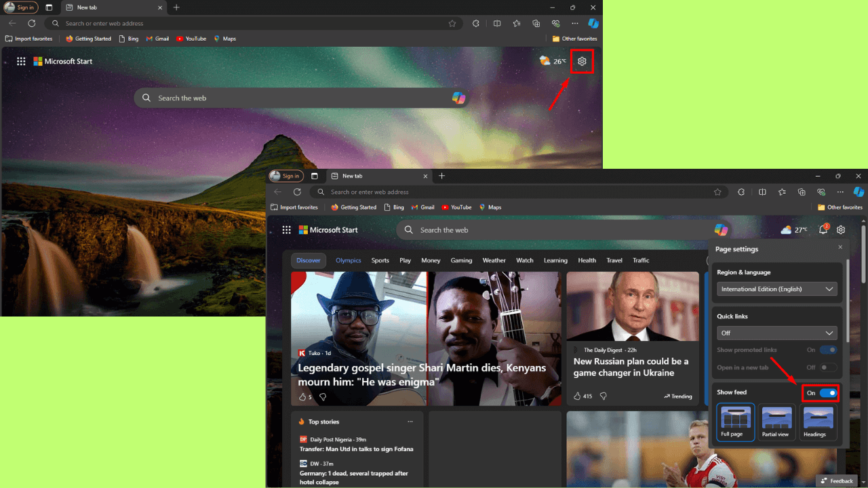Open tab actions menu icon in back window
868x488 pixels.
(x=49, y=7)
